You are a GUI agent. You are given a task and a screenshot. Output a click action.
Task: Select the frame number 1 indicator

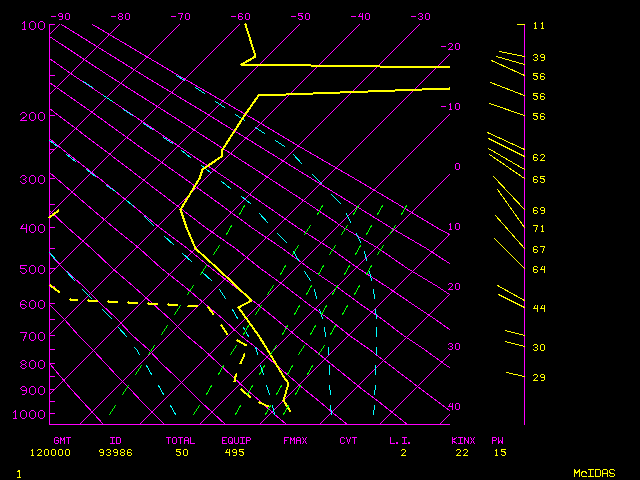(18, 472)
